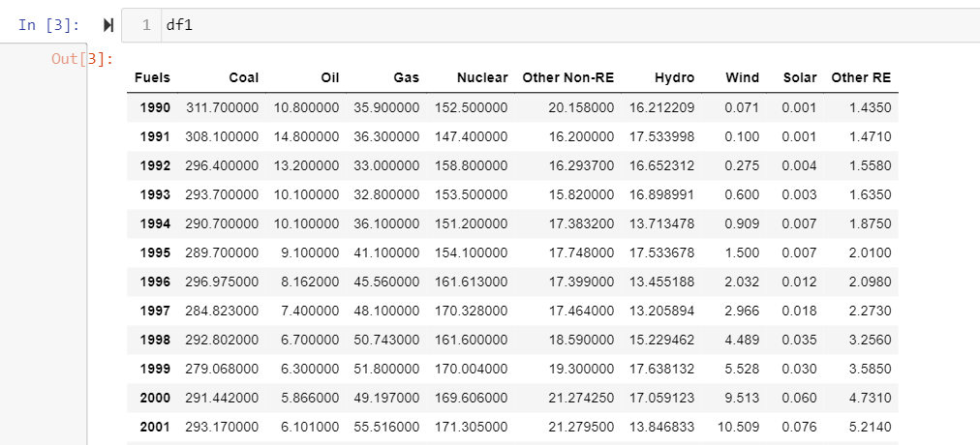Select the Oil column header
The width and height of the screenshot is (980, 445).
(x=330, y=78)
